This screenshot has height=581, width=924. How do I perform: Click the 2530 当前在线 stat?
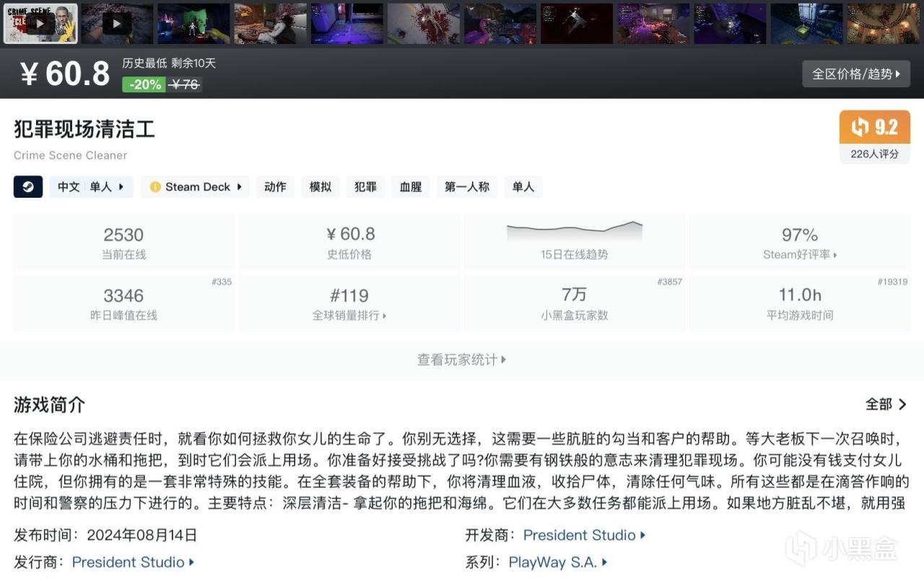123,242
